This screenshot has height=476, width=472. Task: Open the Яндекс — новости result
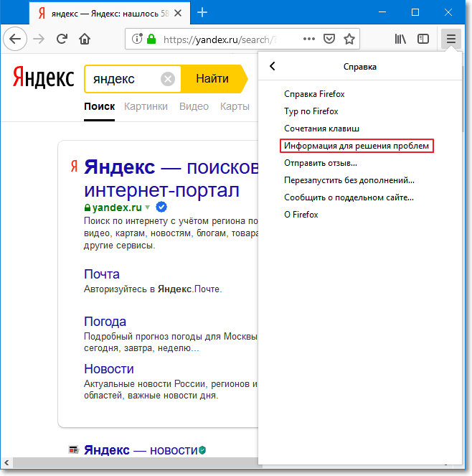click(141, 450)
